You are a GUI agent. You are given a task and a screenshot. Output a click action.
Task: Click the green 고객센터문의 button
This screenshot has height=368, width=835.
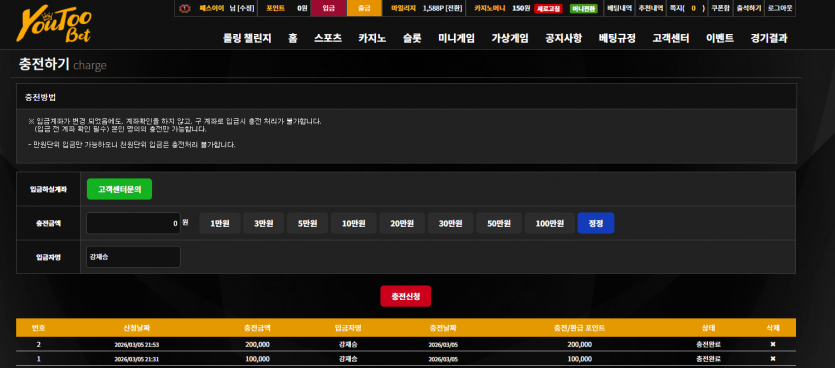[x=119, y=189]
